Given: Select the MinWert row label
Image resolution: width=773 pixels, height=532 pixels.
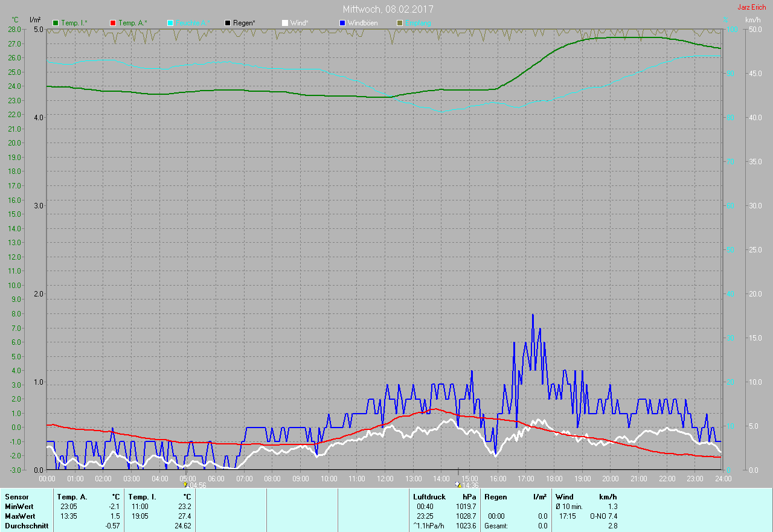Looking at the screenshot, I should point(19,507).
